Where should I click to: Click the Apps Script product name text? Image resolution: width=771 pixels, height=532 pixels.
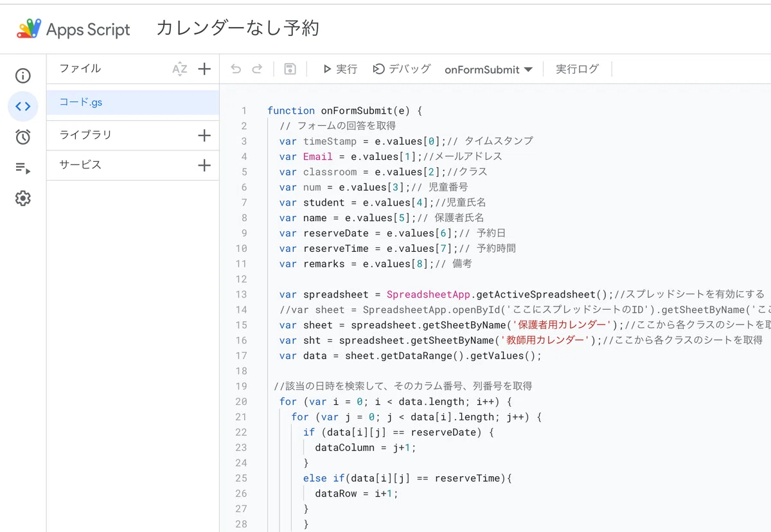click(x=88, y=30)
